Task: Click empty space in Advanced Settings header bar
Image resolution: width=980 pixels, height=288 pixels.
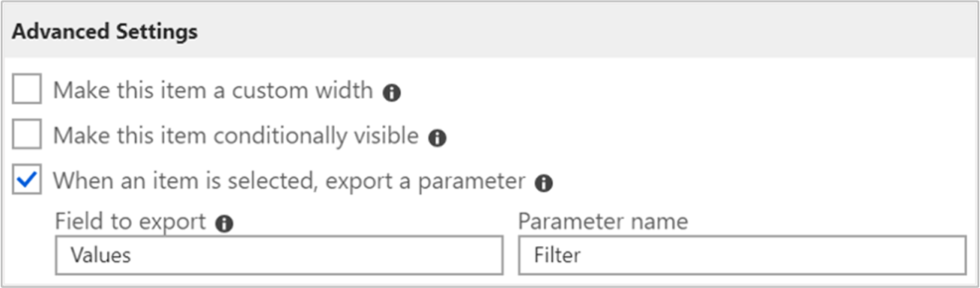Action: point(584,32)
